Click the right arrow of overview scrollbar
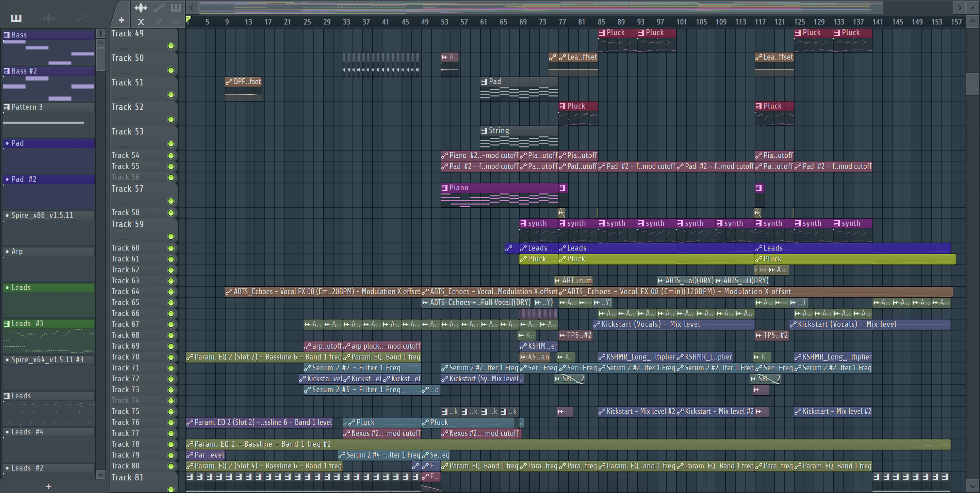 coord(959,7)
